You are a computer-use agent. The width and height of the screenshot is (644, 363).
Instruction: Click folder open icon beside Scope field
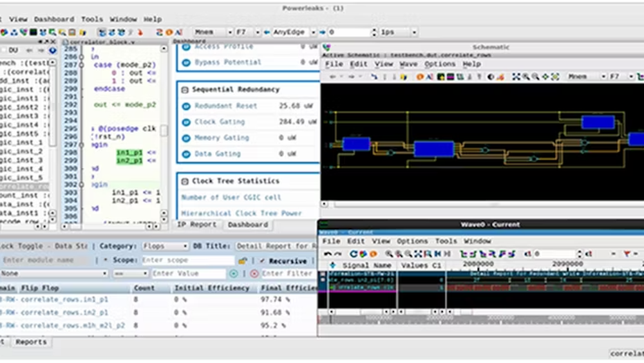click(243, 261)
